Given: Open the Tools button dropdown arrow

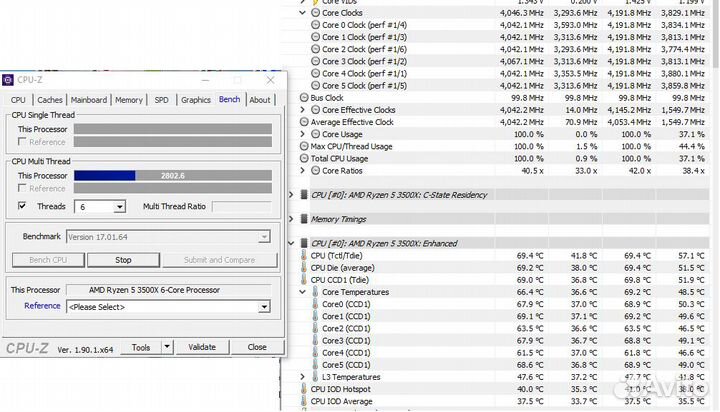Looking at the screenshot, I should (x=167, y=347).
